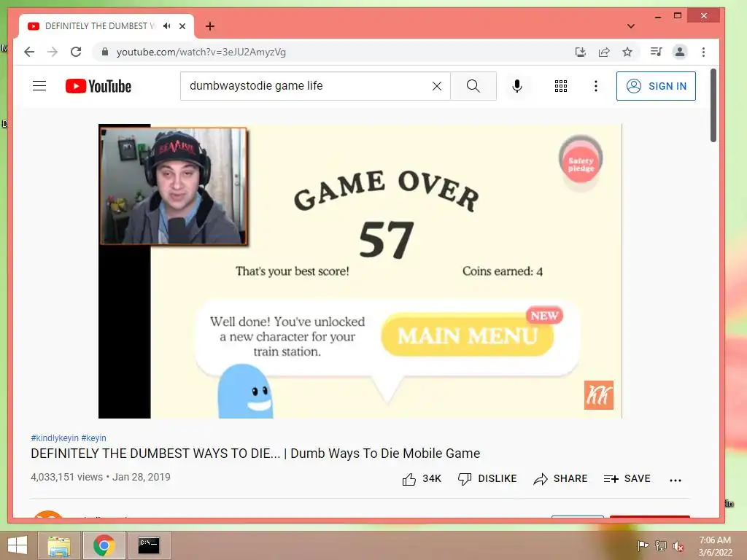Click Chrome icon in taskbar
Screen dimensions: 747x560
pos(104,545)
